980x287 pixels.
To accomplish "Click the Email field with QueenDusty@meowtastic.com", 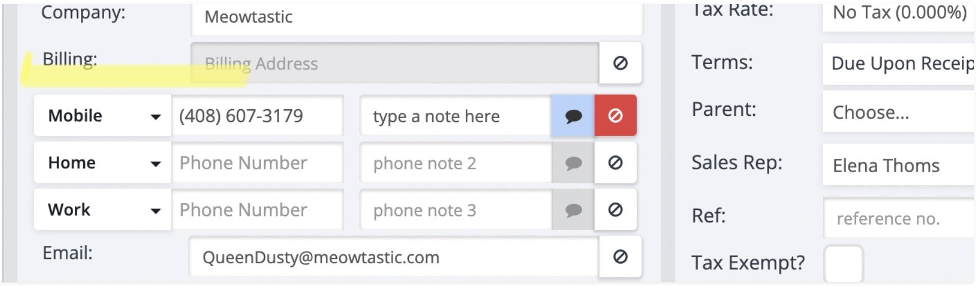I will point(394,257).
